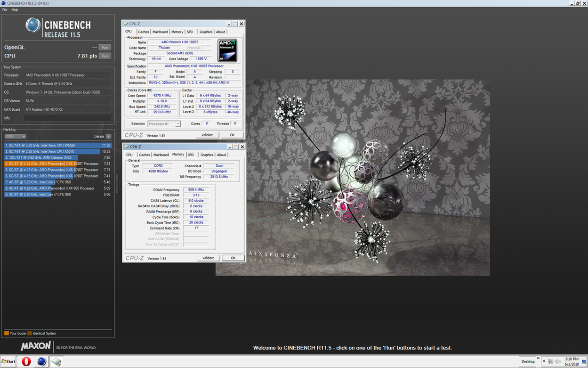588x368 pixels.
Task: Click Validate in lower CPU-Z Memory window
Action: click(x=208, y=258)
